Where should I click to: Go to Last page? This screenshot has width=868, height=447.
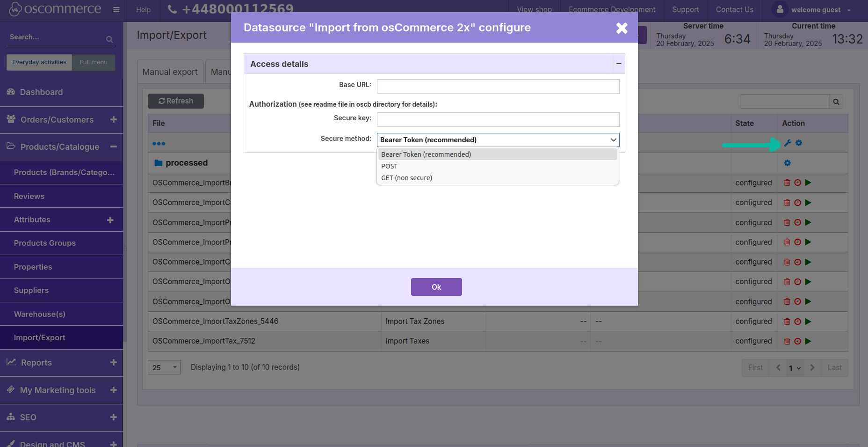pos(834,368)
